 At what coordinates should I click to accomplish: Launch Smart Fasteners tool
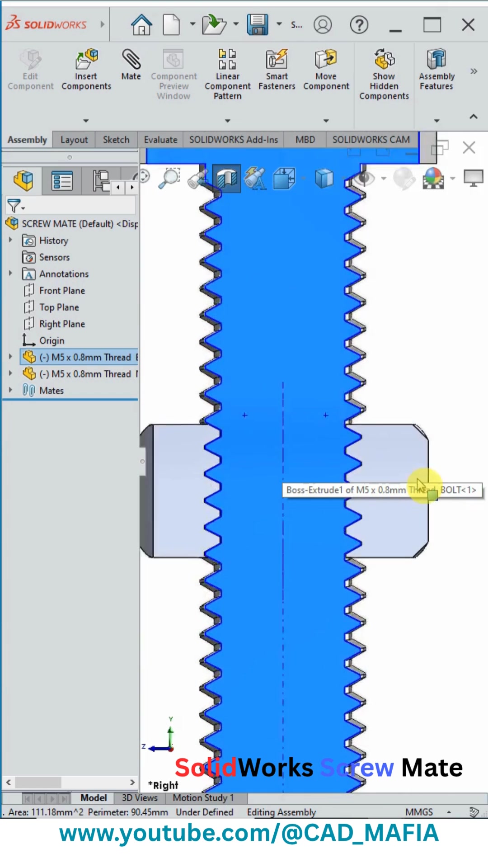277,70
